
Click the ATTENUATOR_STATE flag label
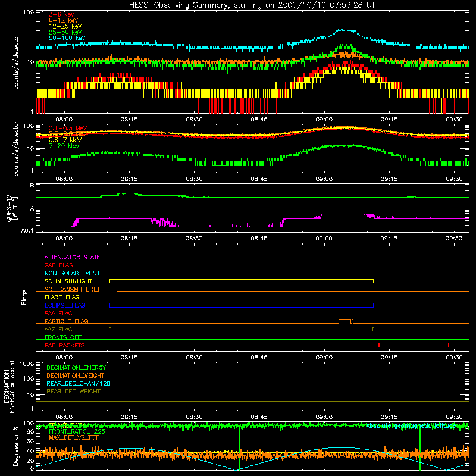[x=72, y=257]
